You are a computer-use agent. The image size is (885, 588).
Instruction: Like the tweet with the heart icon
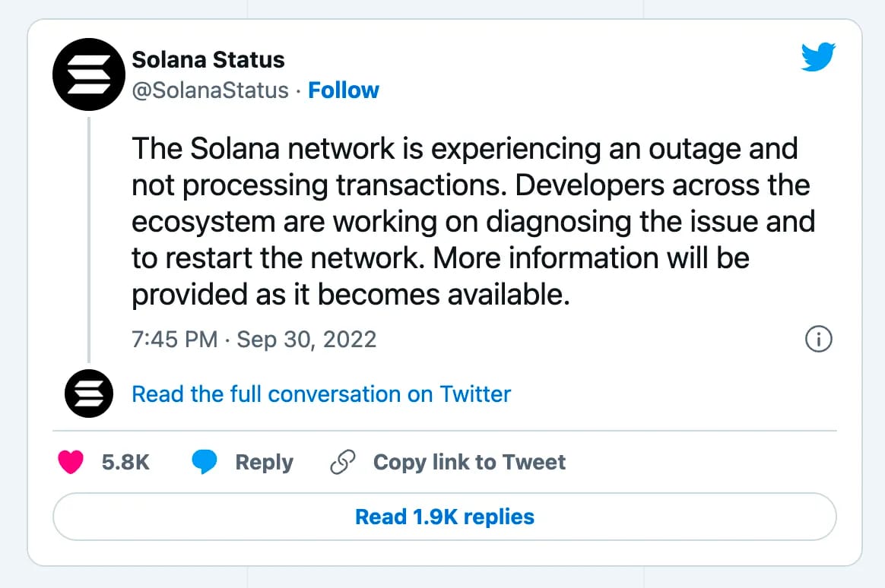[71, 462]
